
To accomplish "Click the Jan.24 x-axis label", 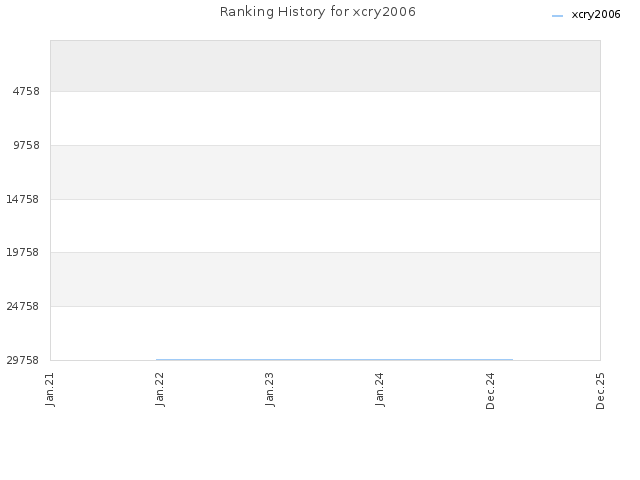I will click(380, 389).
